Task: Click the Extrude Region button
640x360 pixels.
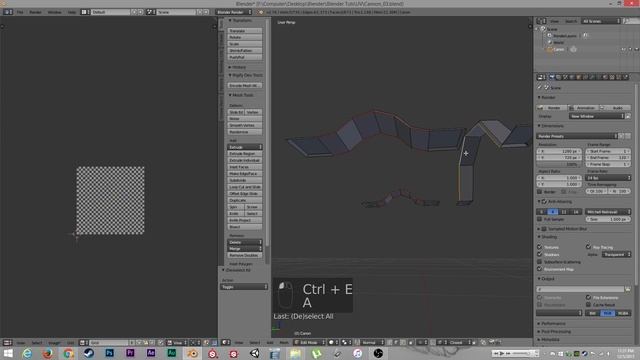Action: 244,154
